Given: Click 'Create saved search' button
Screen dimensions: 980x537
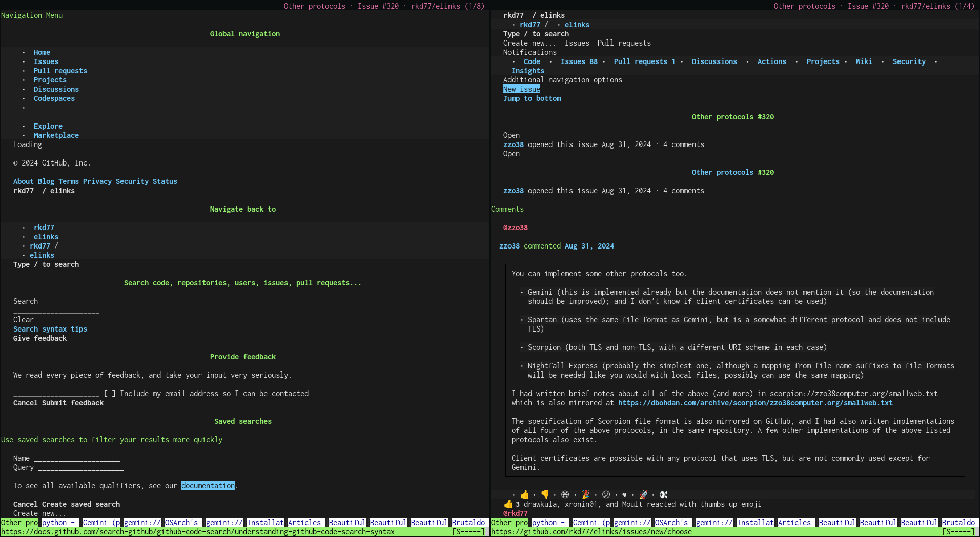Looking at the screenshot, I should 81,504.
